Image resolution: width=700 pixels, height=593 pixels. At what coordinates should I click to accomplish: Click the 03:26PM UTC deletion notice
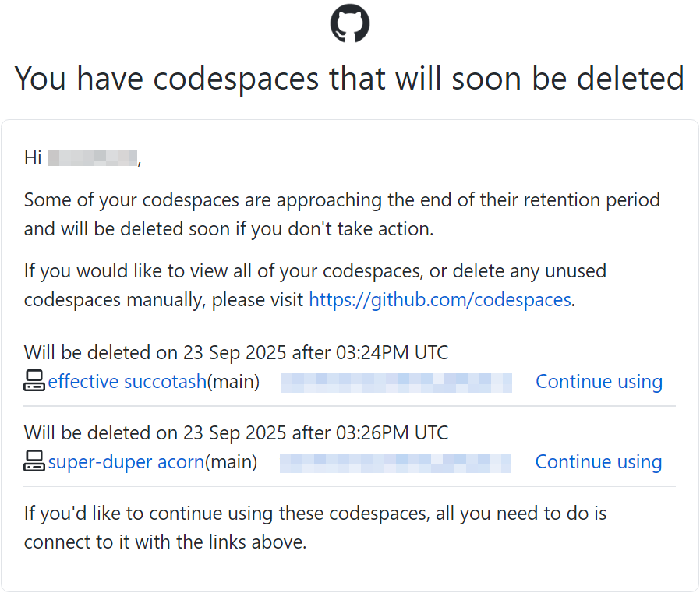[236, 432]
